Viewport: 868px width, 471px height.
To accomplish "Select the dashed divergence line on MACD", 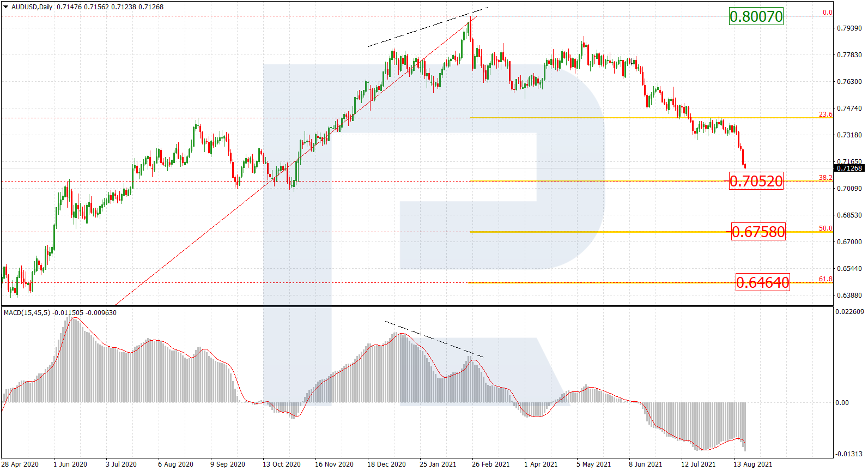I will click(x=434, y=339).
